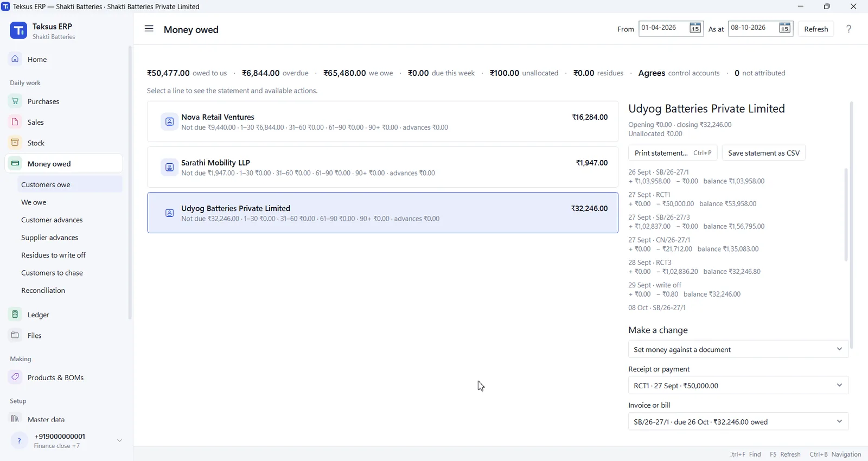
Task: Click the help question mark icon
Action: point(849,29)
